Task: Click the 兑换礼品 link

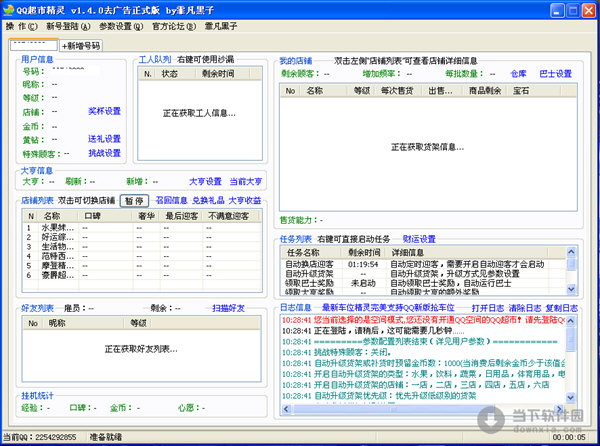Action: 209,200
